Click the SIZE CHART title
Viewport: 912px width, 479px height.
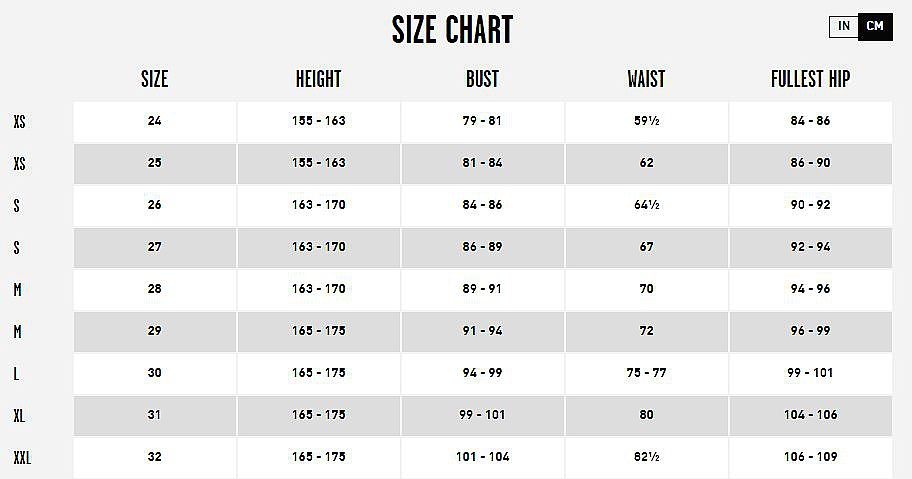pyautogui.click(x=452, y=30)
